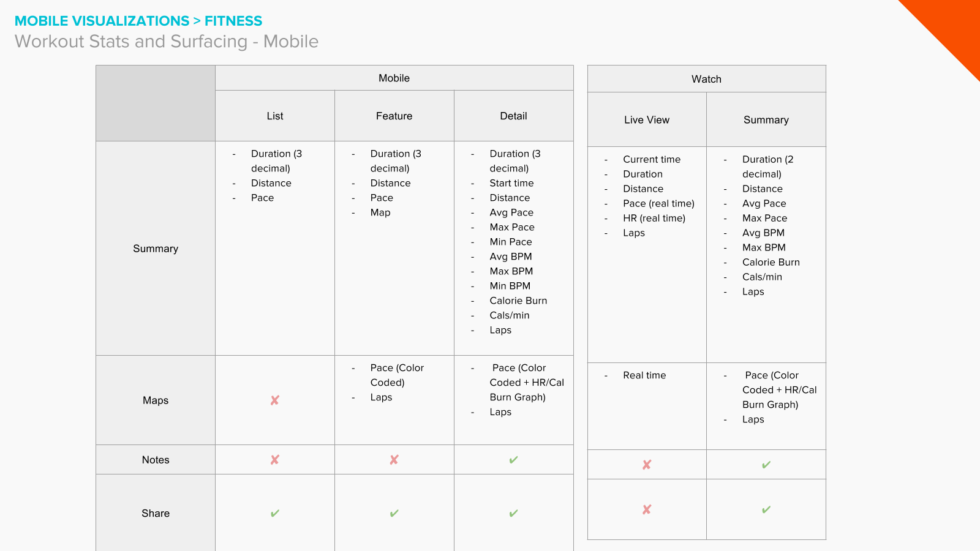Click the MOBILE VISUALIZATIONS breadcrumb text
Screen dimensions: 980x551
point(102,21)
